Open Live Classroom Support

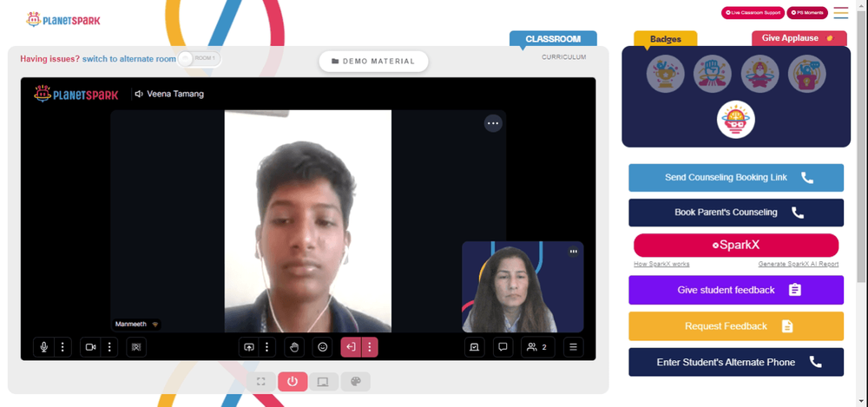pyautogui.click(x=753, y=12)
